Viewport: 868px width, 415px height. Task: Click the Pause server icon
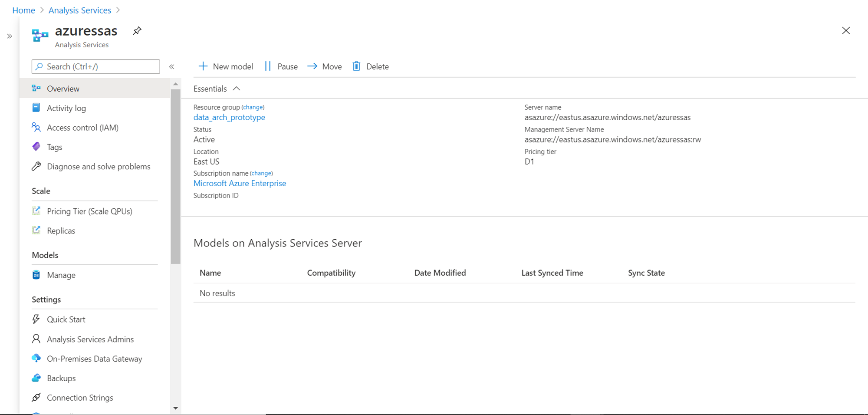pos(268,66)
